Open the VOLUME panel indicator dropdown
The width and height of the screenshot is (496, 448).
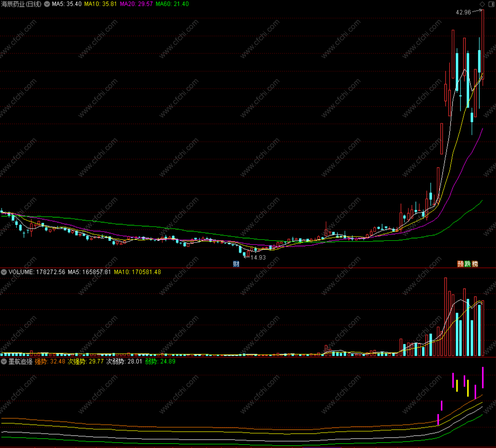(4, 272)
